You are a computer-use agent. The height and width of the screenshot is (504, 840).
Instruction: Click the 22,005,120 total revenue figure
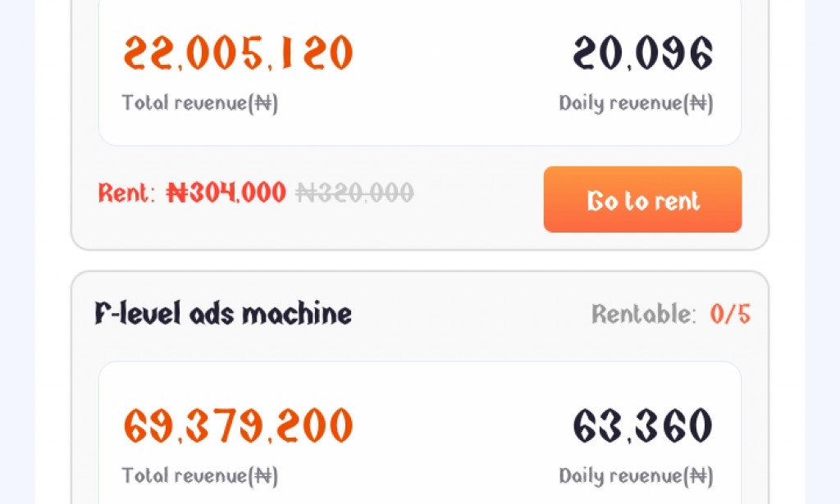coord(238,53)
